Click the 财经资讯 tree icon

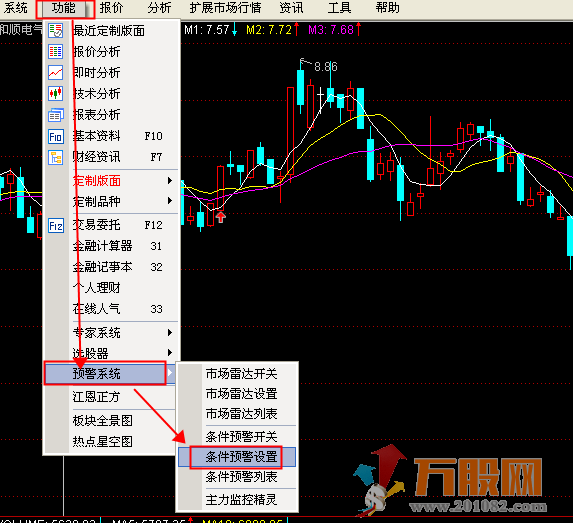[56, 158]
